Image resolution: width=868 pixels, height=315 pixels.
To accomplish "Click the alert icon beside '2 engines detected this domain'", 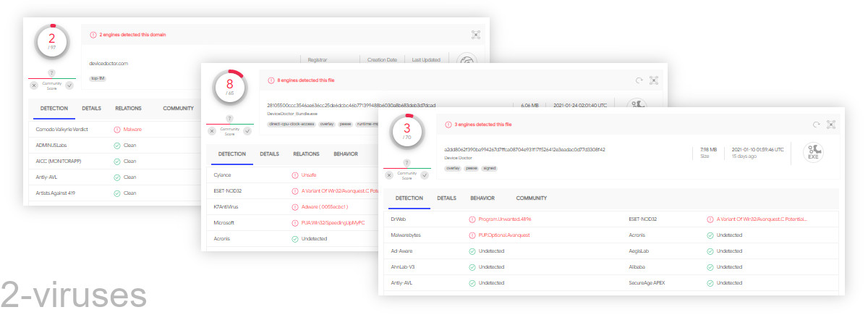I will (93, 34).
